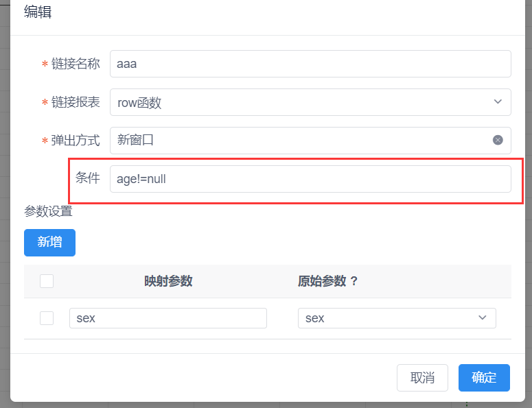Click the 参数设置 section label

pyautogui.click(x=48, y=211)
